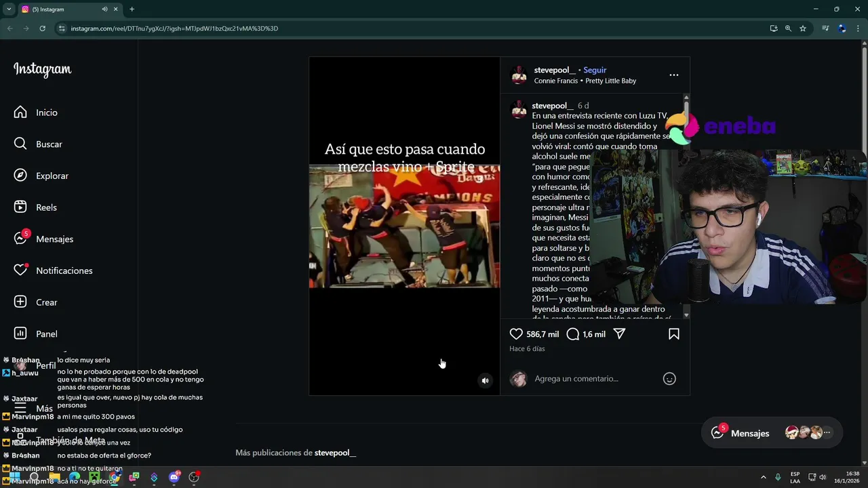Image resolution: width=868 pixels, height=488 pixels.
Task: Switch the ESP LAA input language
Action: [x=795, y=477]
